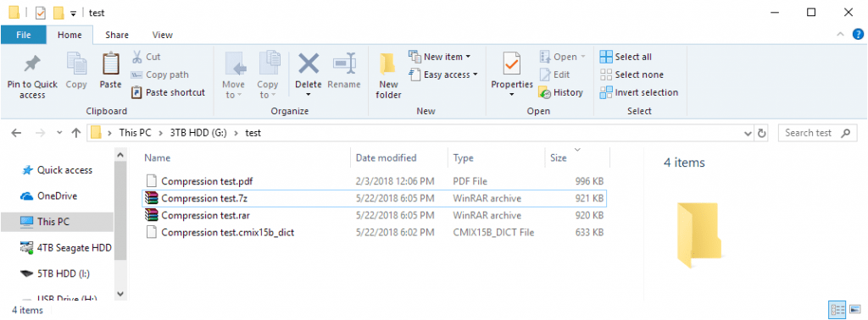
Task: Select Copy path in ribbon
Action: click(160, 74)
